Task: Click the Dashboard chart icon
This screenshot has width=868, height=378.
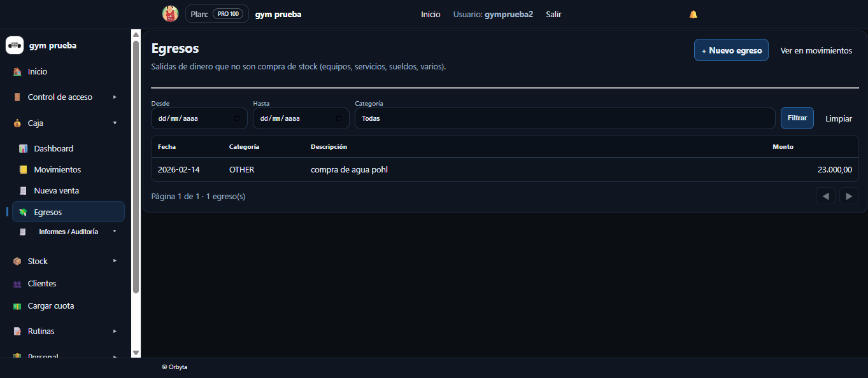Action: [24, 148]
